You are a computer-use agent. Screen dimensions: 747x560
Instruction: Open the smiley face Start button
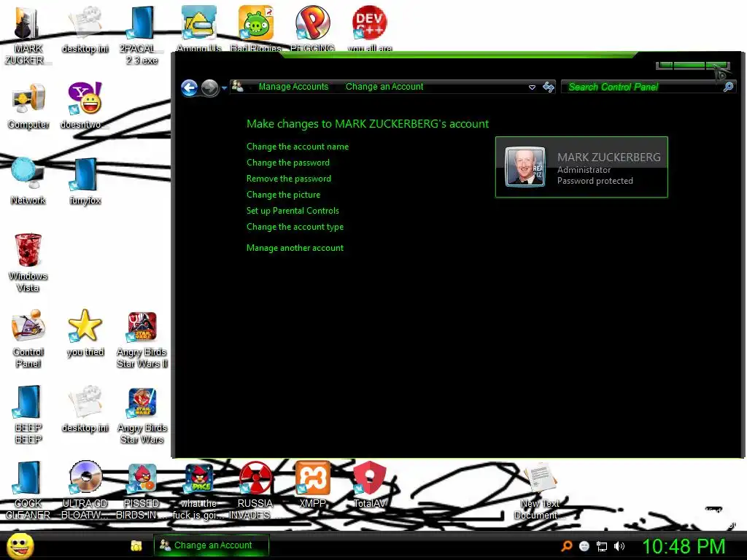[x=20, y=545]
